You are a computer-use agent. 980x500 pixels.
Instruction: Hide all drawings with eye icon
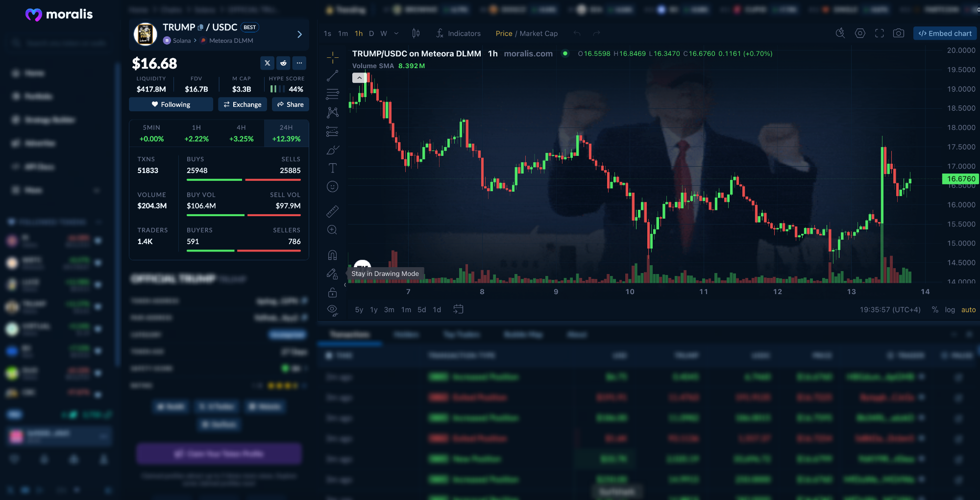(333, 310)
